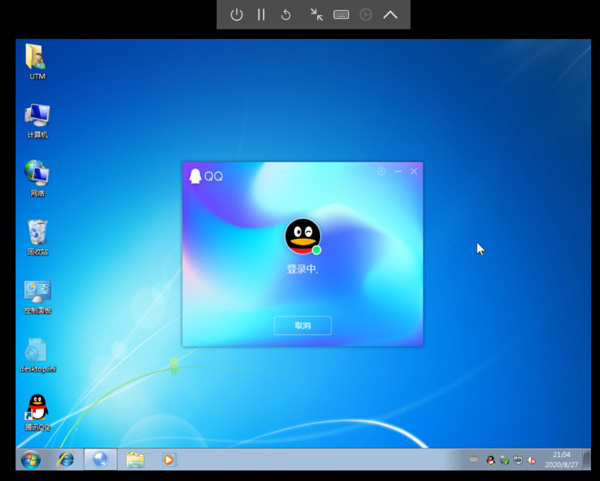Select the UTM folder desktop icon
The width and height of the screenshot is (600, 481).
click(x=37, y=62)
